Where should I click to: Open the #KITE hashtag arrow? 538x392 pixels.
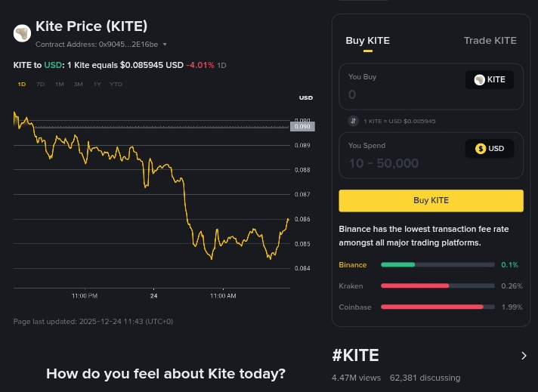(x=524, y=356)
